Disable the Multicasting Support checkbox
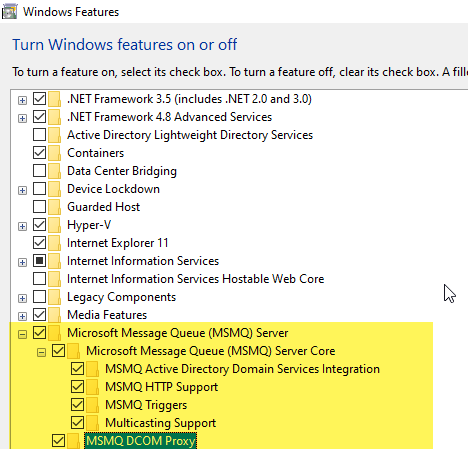Viewport: 468px width, 449px height. 77,423
